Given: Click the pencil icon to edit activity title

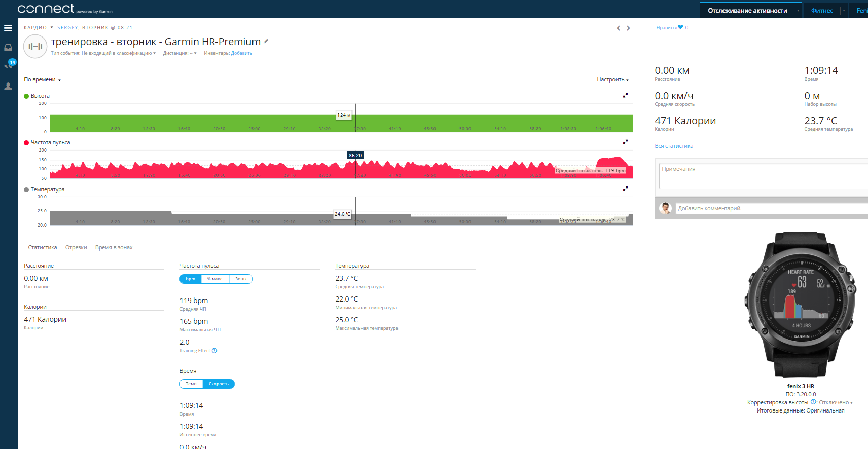Looking at the screenshot, I should [266, 42].
